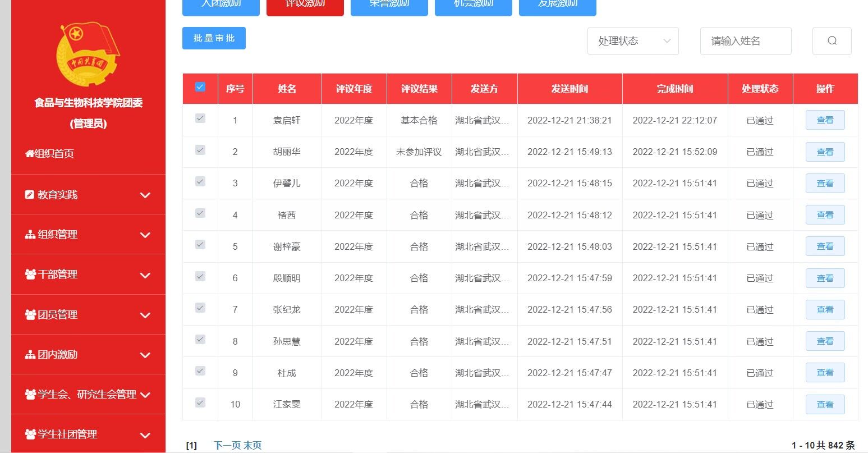The image size is (868, 453).
Task: Click the pencil icon beside 教育实践
Action: 30,195
